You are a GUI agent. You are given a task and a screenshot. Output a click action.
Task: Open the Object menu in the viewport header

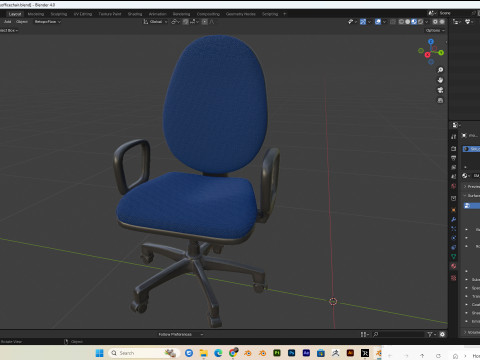[x=22, y=22]
